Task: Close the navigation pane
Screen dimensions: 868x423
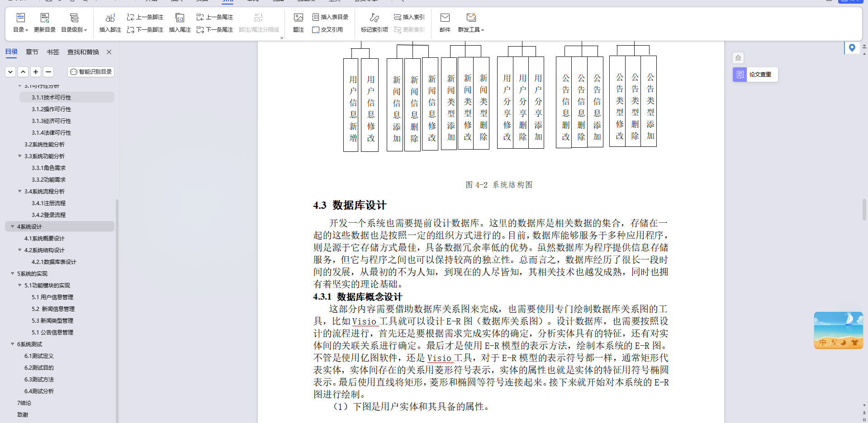Action: [x=109, y=52]
